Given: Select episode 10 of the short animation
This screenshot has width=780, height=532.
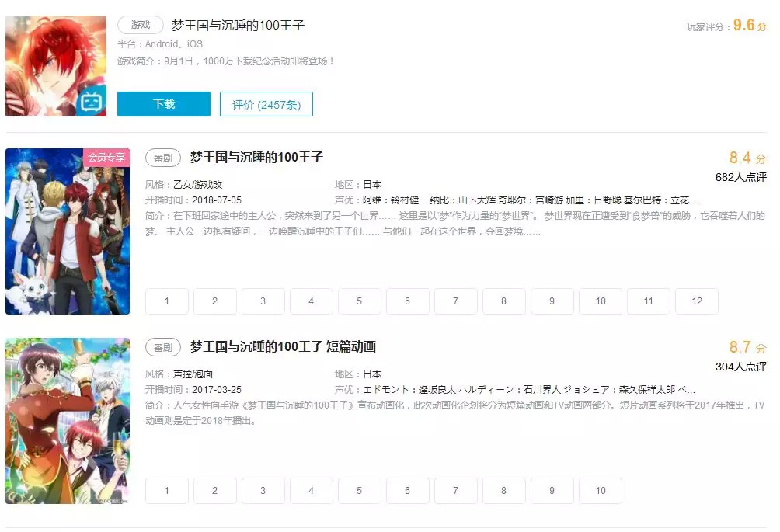Looking at the screenshot, I should pyautogui.click(x=600, y=491).
